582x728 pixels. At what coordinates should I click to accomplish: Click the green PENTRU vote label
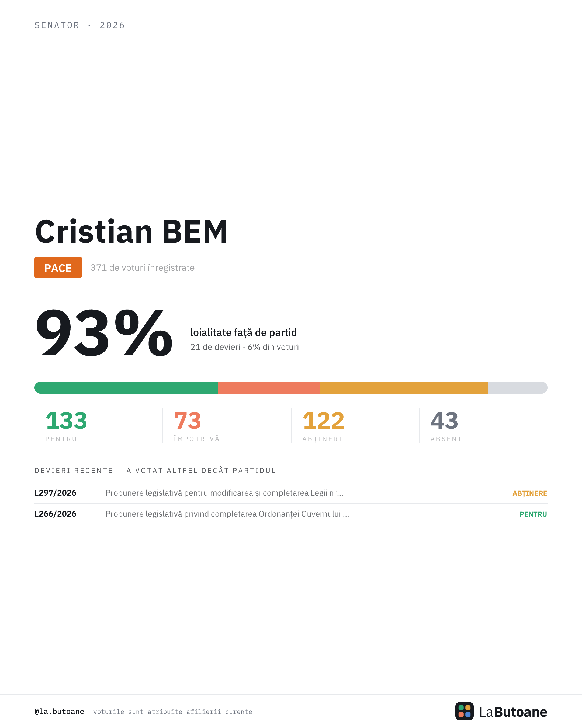[x=533, y=514]
